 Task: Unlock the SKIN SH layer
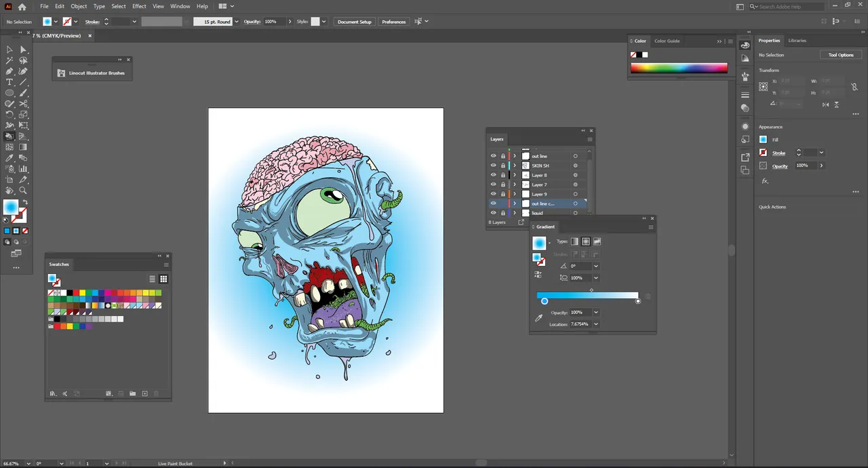(x=502, y=165)
